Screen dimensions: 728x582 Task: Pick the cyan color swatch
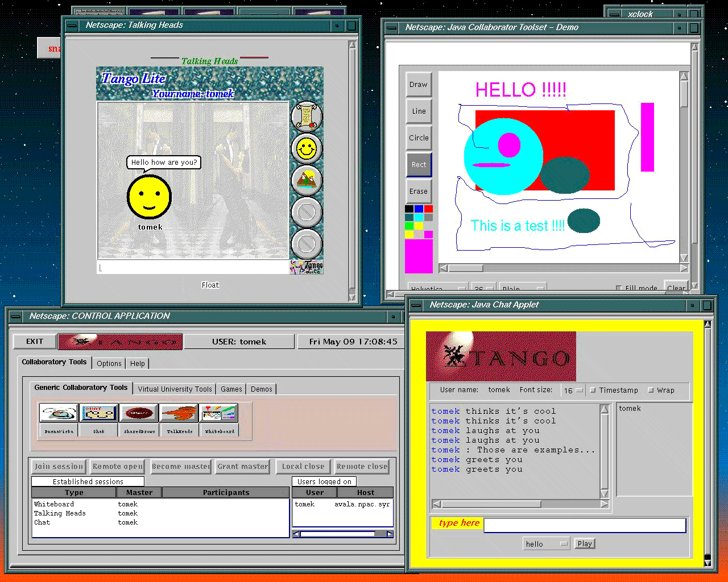coord(419,217)
